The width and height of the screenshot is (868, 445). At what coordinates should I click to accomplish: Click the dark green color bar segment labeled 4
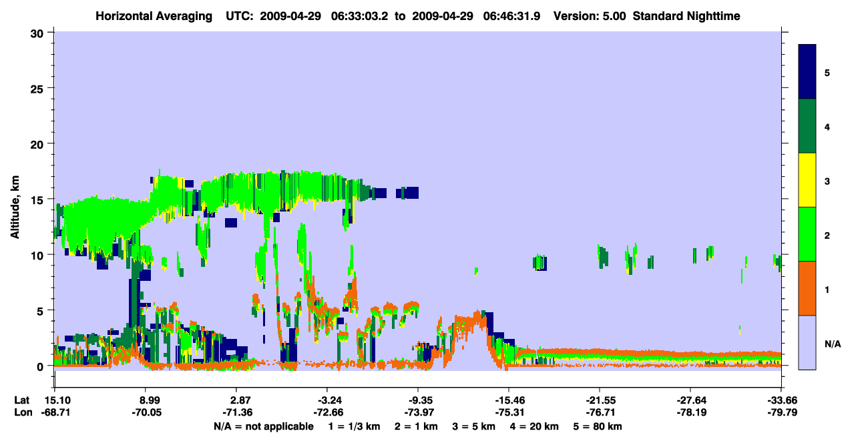click(x=807, y=126)
